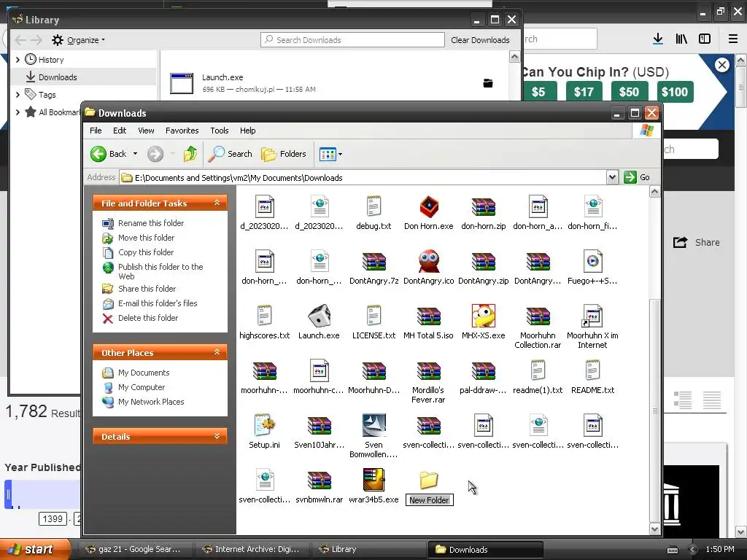Click the Search Downloads input field
The image size is (747, 560).
tap(352, 40)
